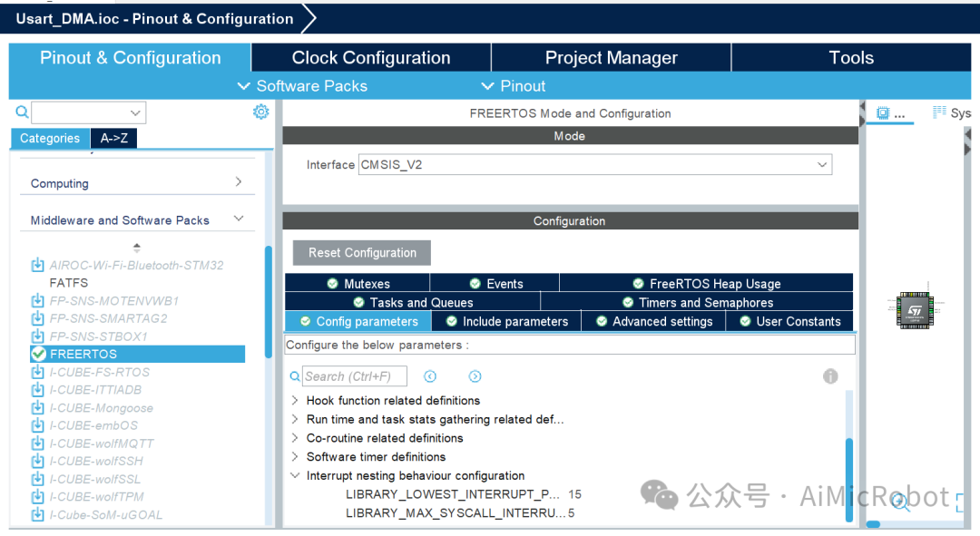Open Tasks and Queues tab
This screenshot has width=980, height=536.
click(413, 302)
